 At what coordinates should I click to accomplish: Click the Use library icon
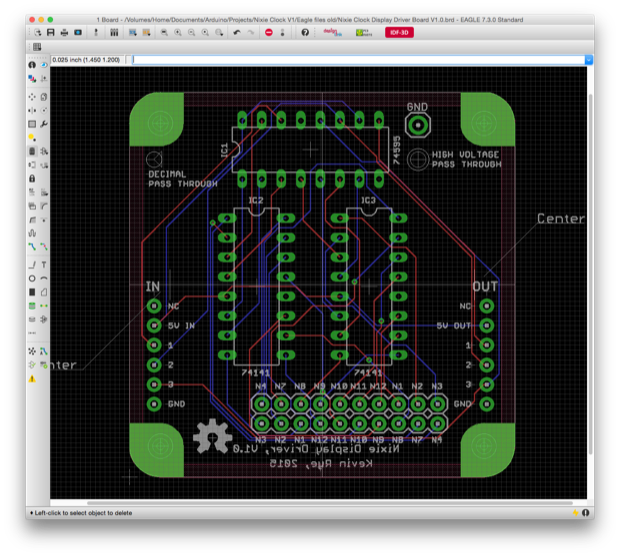114,32
